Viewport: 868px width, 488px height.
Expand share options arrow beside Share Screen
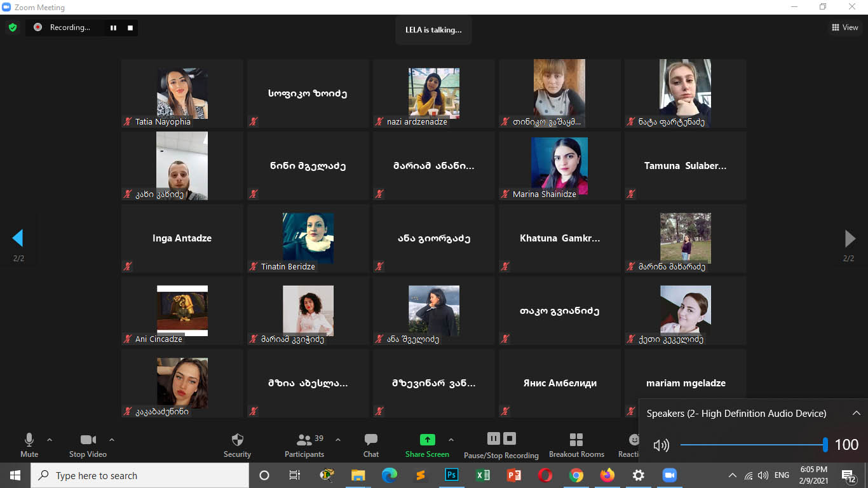[451, 440]
